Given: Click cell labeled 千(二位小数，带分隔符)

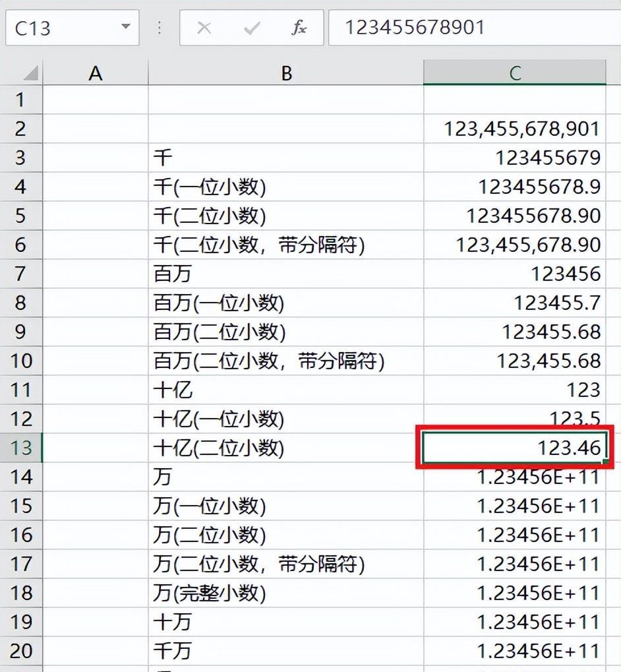Looking at the screenshot, I should click(286, 245).
